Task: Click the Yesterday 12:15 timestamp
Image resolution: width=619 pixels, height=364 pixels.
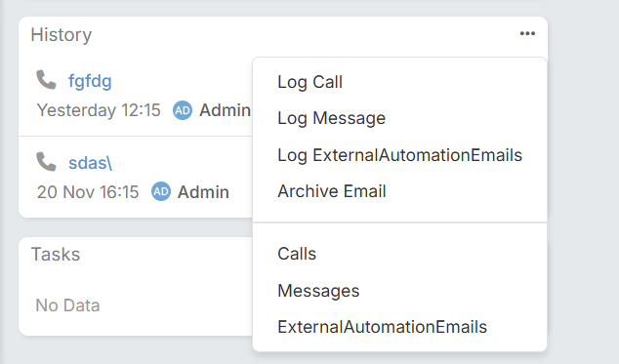Action: [99, 110]
